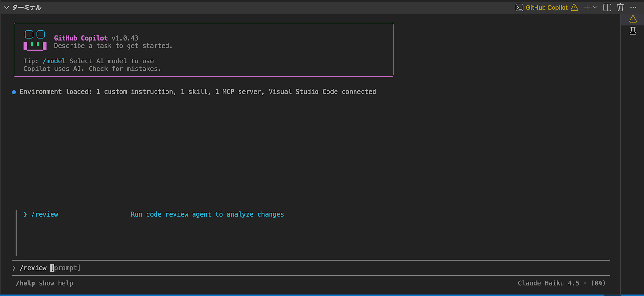Create a new terminal with plus icon

pyautogui.click(x=587, y=7)
